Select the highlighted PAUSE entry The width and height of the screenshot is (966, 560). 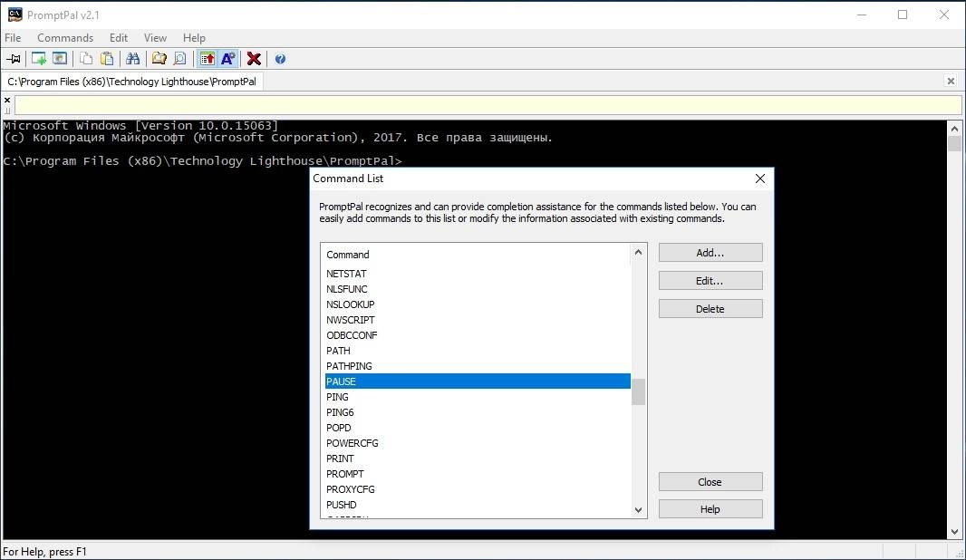point(478,381)
